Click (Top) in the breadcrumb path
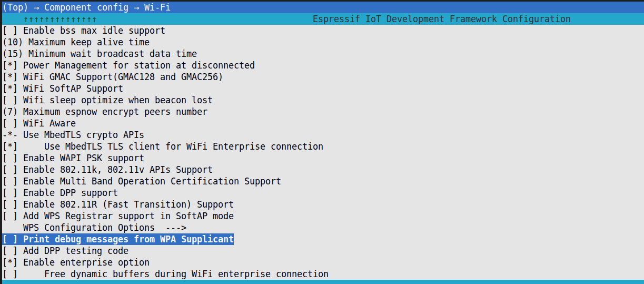Screen dimensions: 644x284 [16, 7]
